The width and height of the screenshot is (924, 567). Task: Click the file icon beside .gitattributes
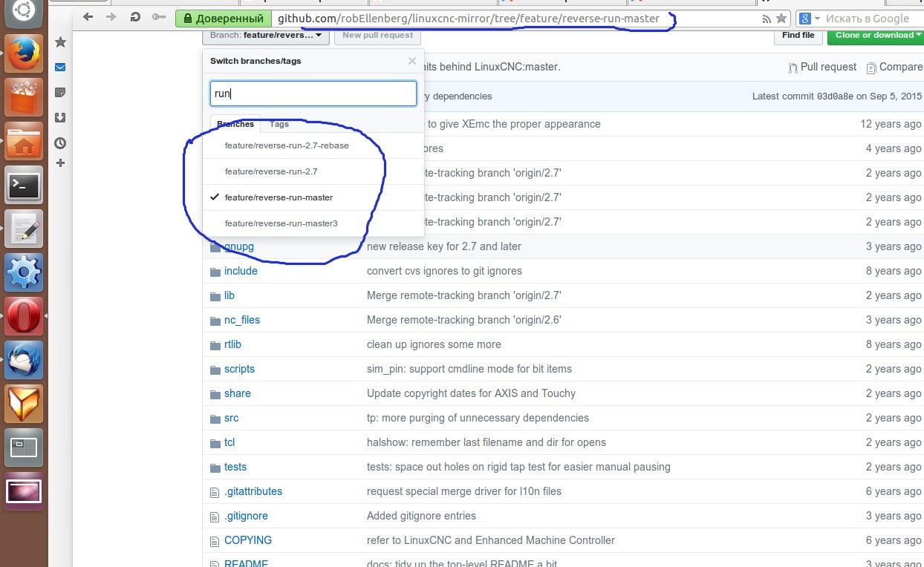[215, 491]
